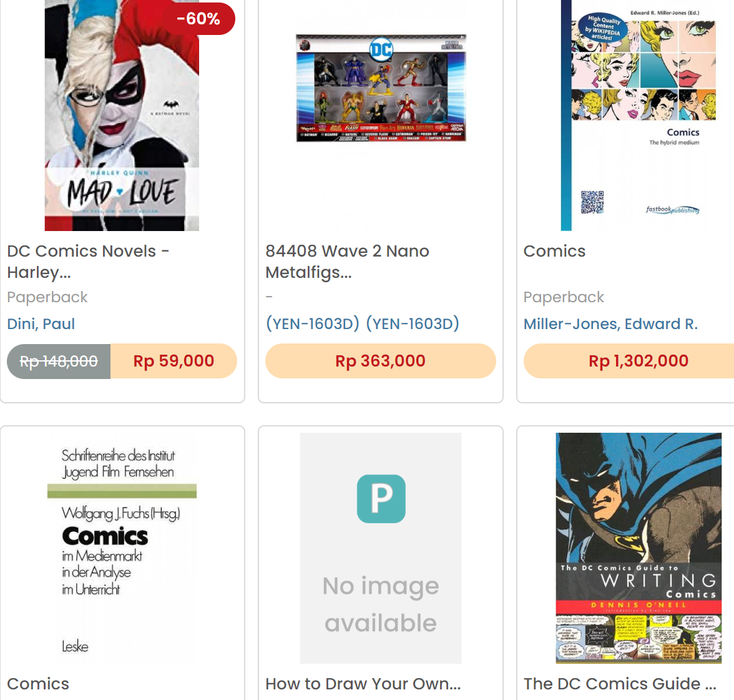Select the first (YEN-1603D) link

(312, 323)
